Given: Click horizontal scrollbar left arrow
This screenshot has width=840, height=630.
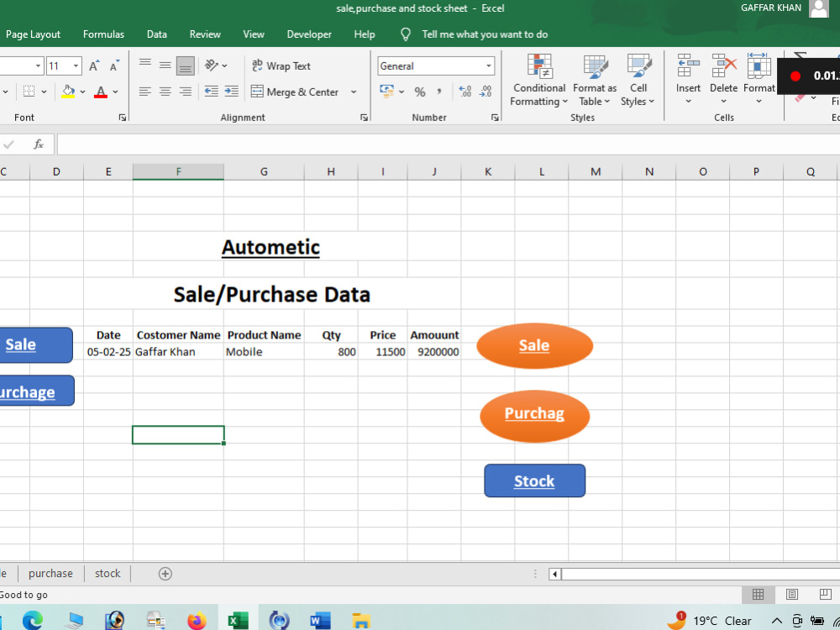Looking at the screenshot, I should click(x=554, y=574).
